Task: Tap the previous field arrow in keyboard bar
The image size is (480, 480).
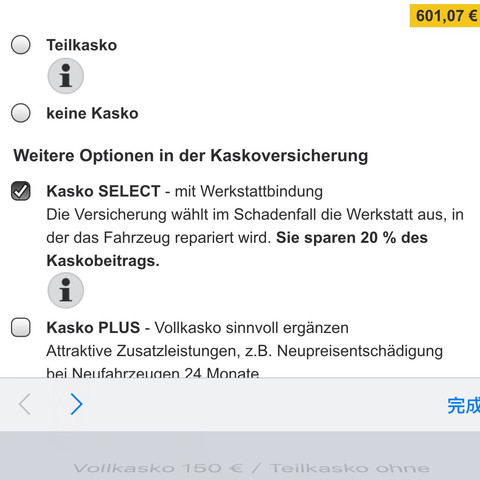Action: 25,404
